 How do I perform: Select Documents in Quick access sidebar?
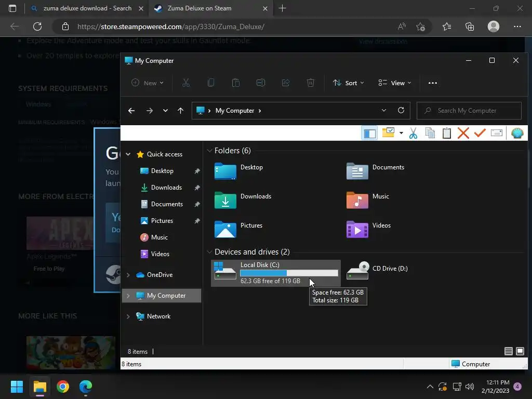tap(167, 204)
